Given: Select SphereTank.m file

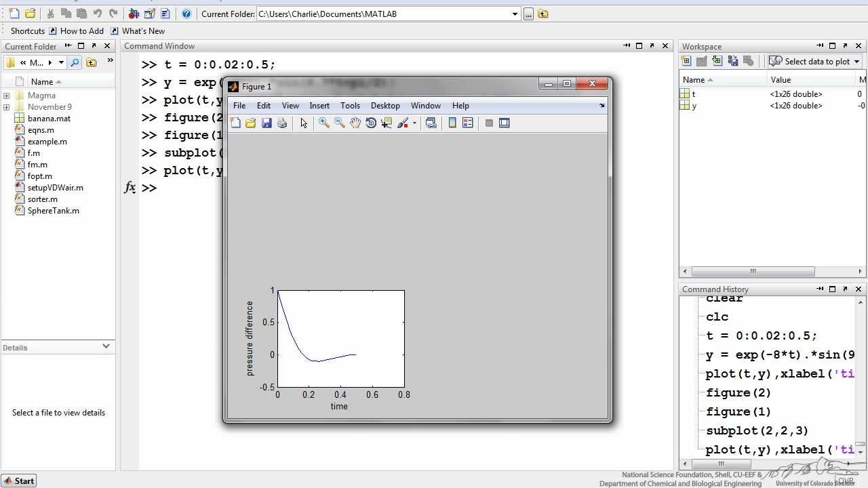Looking at the screenshot, I should 53,211.
